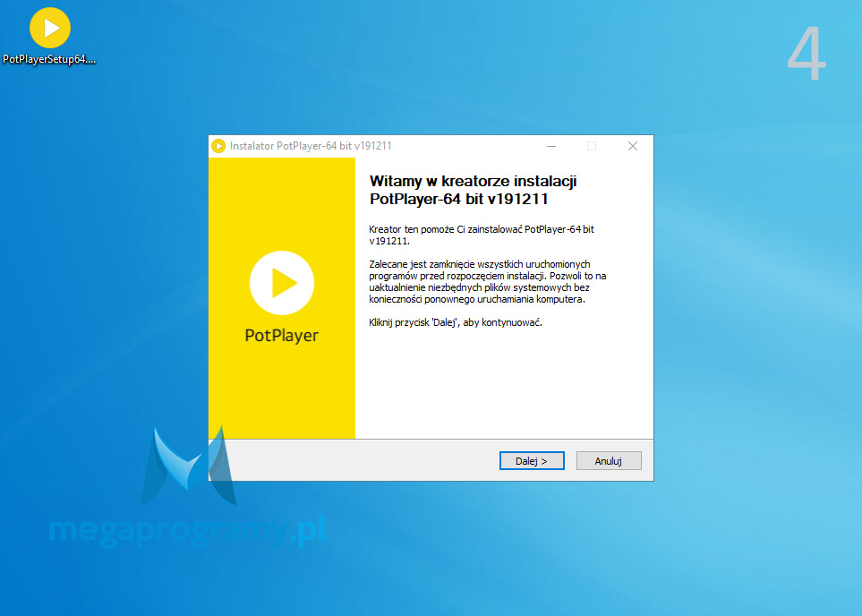Click the text 'Kliknij przycisk 'Dalej', aby kontynuować.'

(456, 322)
